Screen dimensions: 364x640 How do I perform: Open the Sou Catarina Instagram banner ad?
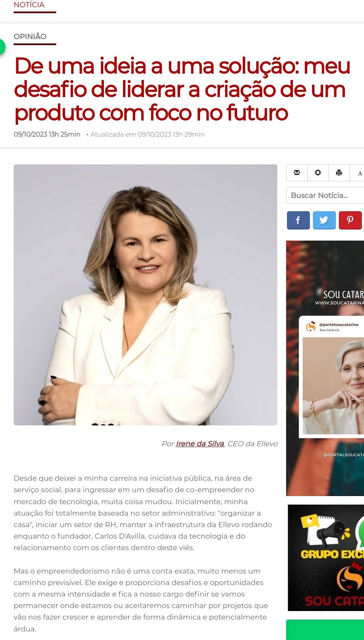pyautogui.click(x=325, y=368)
